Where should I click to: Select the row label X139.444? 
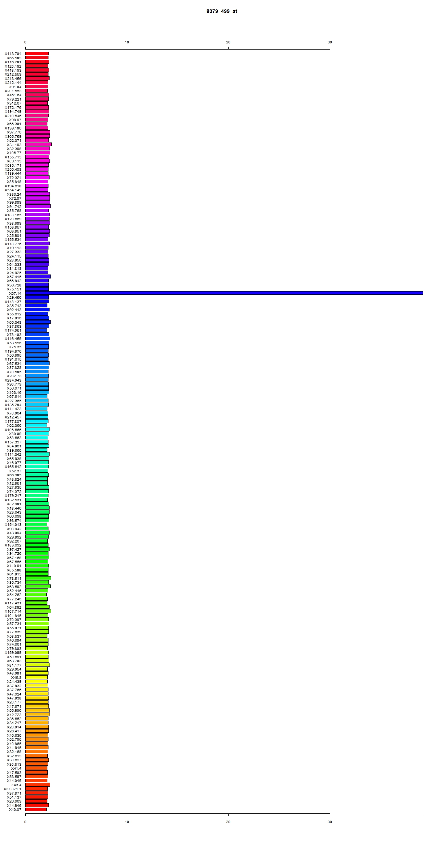tap(13, 173)
